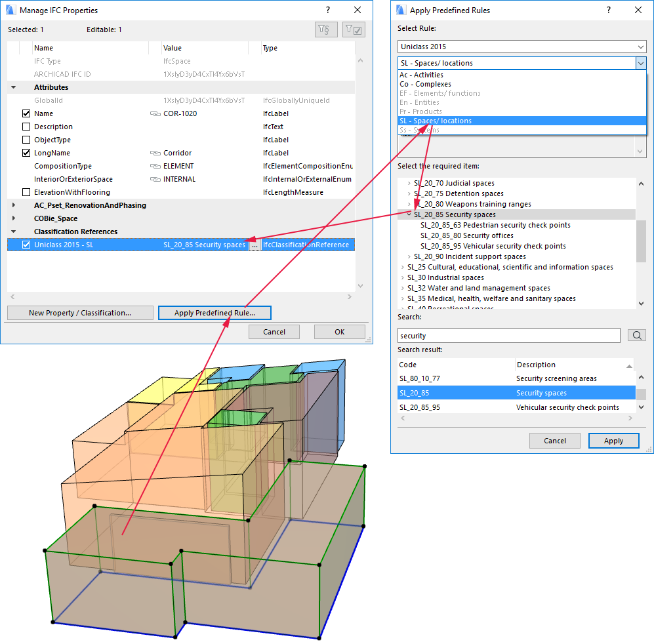Click the InteriorOrExteriorSpace attribute row

click(181, 179)
